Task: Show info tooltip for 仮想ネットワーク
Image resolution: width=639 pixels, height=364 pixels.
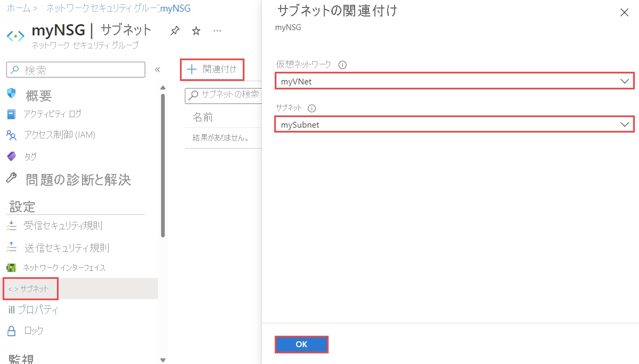Action: coord(342,65)
